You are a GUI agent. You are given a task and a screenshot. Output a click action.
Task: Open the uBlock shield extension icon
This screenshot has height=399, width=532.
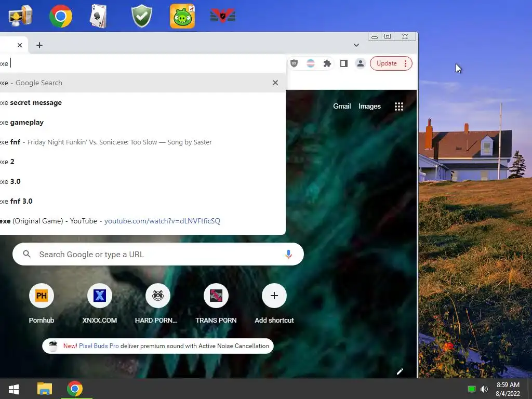click(294, 63)
